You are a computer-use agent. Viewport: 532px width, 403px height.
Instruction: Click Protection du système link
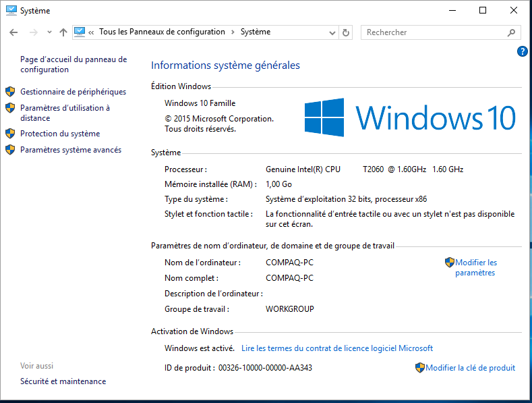(x=60, y=134)
